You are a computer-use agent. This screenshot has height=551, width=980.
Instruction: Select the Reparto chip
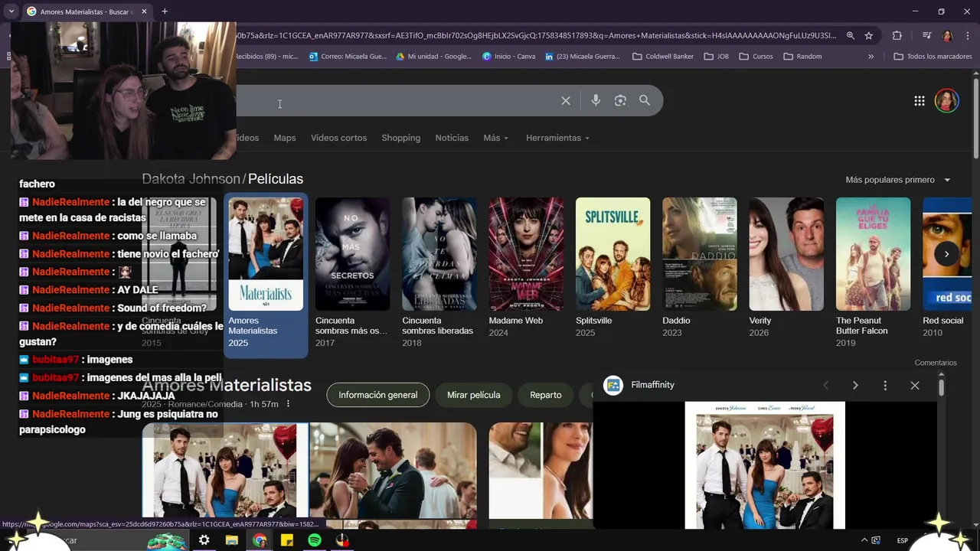click(x=546, y=395)
